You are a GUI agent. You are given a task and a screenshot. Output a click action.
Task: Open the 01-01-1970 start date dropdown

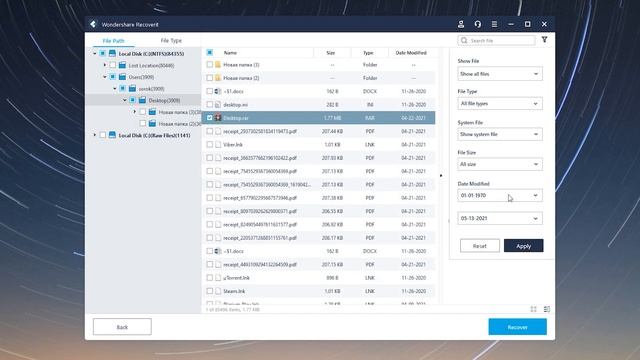[x=500, y=196]
